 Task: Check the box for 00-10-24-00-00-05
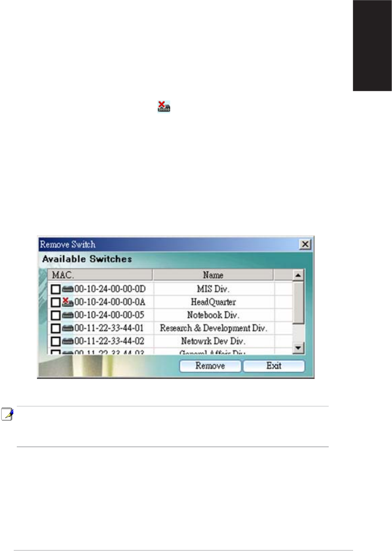tap(55, 315)
